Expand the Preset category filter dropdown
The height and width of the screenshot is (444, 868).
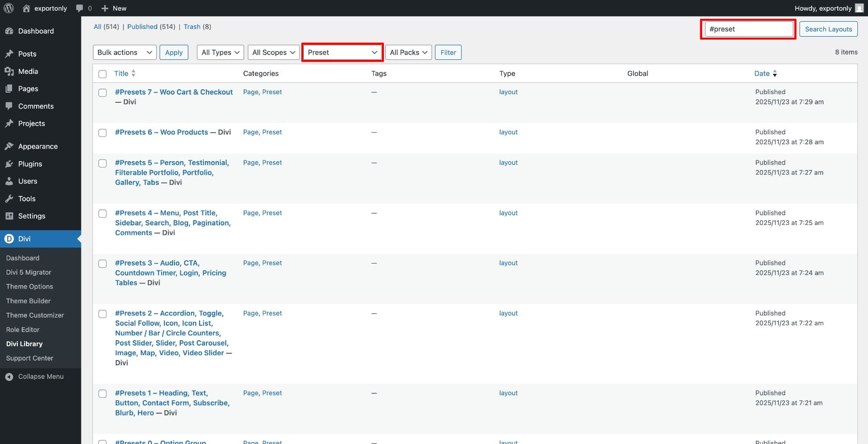[342, 53]
